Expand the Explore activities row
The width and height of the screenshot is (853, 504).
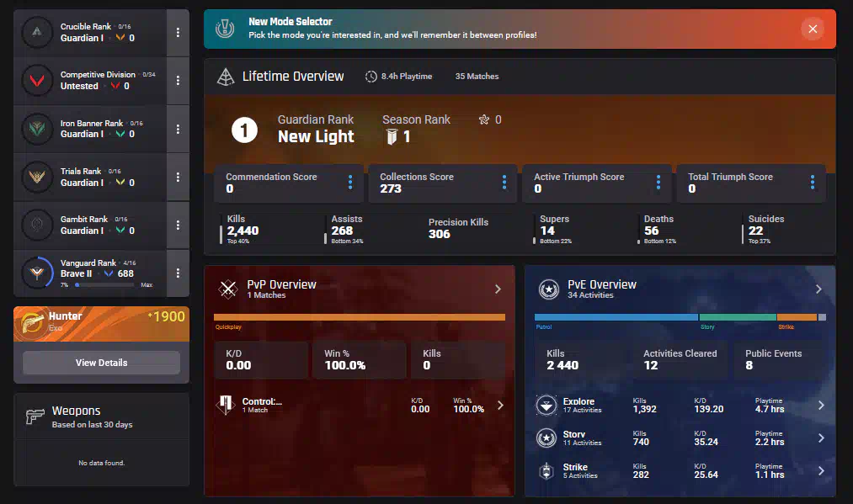821,405
